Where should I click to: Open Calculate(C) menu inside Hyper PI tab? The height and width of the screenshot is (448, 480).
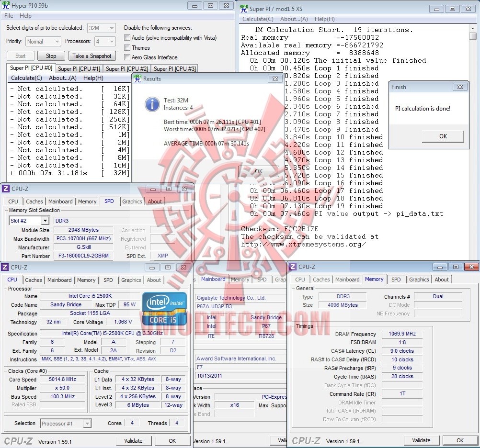point(26,78)
